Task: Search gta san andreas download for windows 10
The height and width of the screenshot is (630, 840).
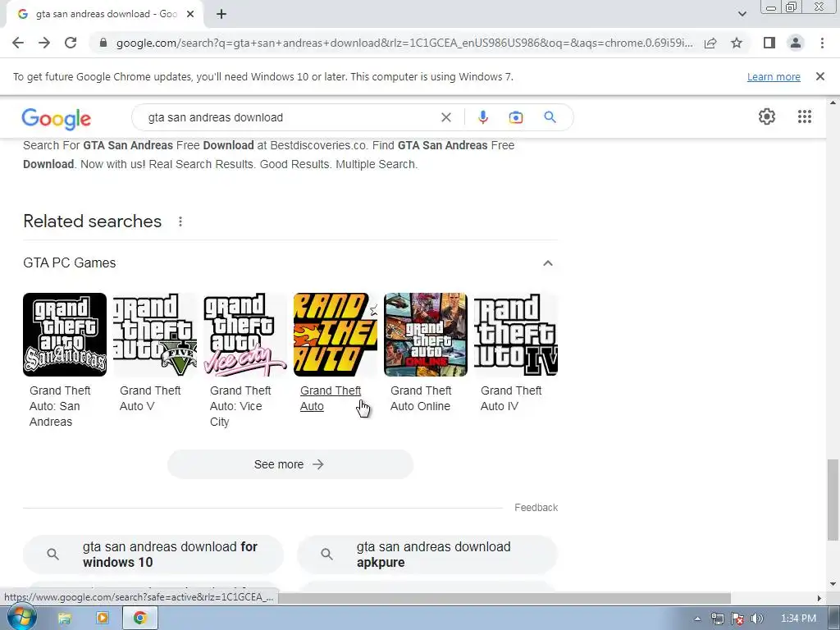Action: point(153,555)
